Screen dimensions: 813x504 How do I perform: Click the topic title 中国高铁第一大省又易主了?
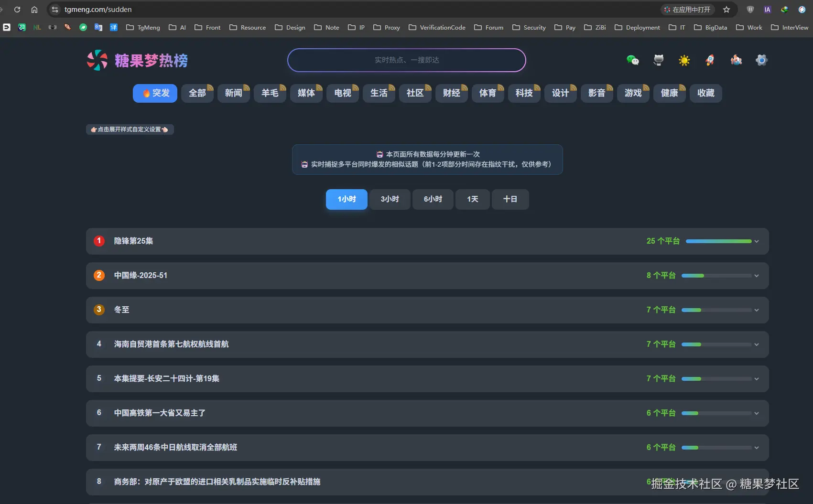pyautogui.click(x=160, y=413)
